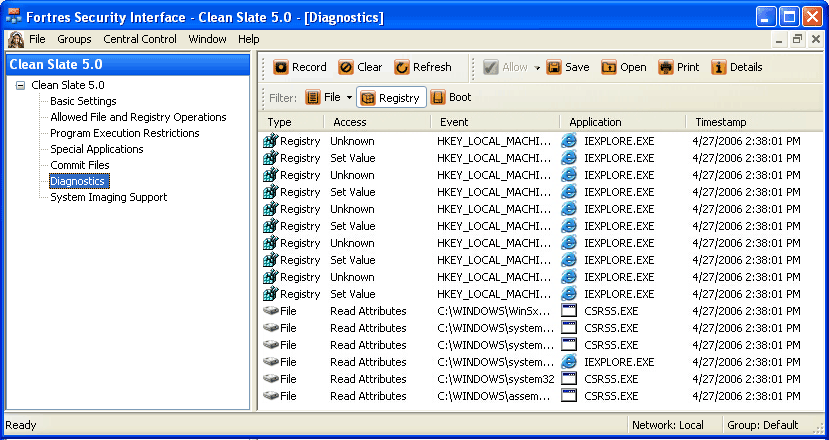Select Commit Files in the tree
The width and height of the screenshot is (829, 440).
(80, 165)
